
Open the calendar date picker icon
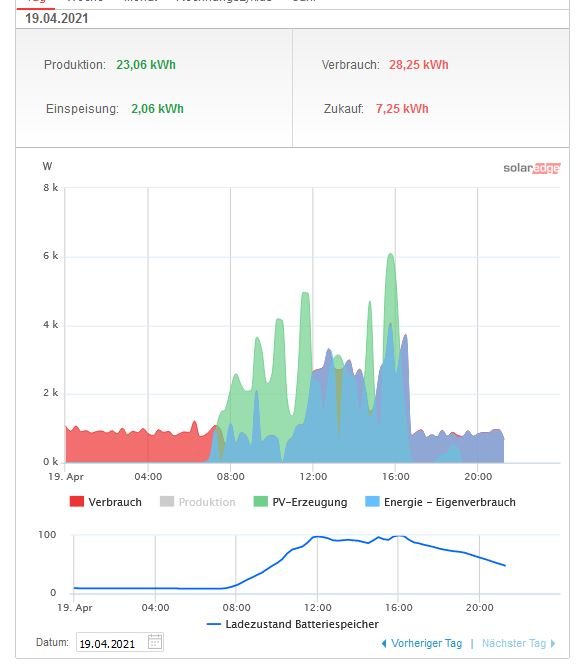point(155,642)
